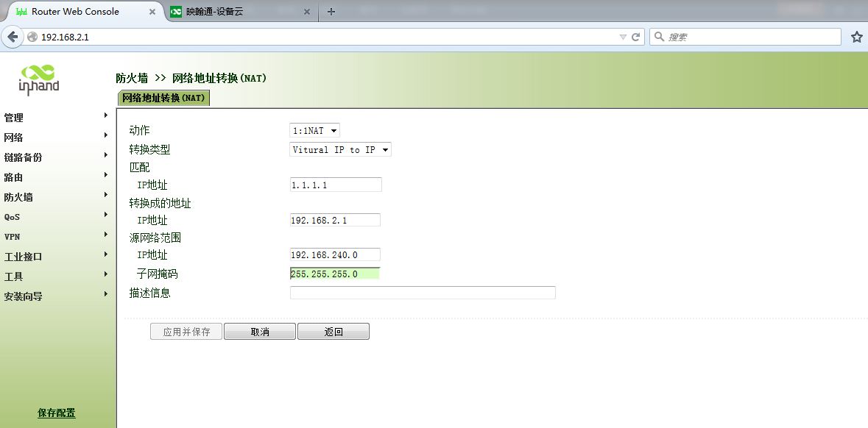Click the 取消 button
The width and height of the screenshot is (868, 428).
point(260,332)
